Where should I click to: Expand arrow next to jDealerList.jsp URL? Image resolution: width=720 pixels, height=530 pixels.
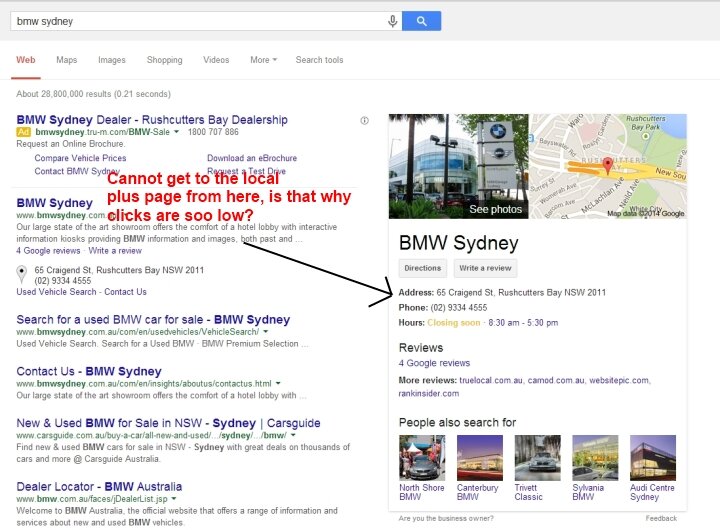coord(174,499)
